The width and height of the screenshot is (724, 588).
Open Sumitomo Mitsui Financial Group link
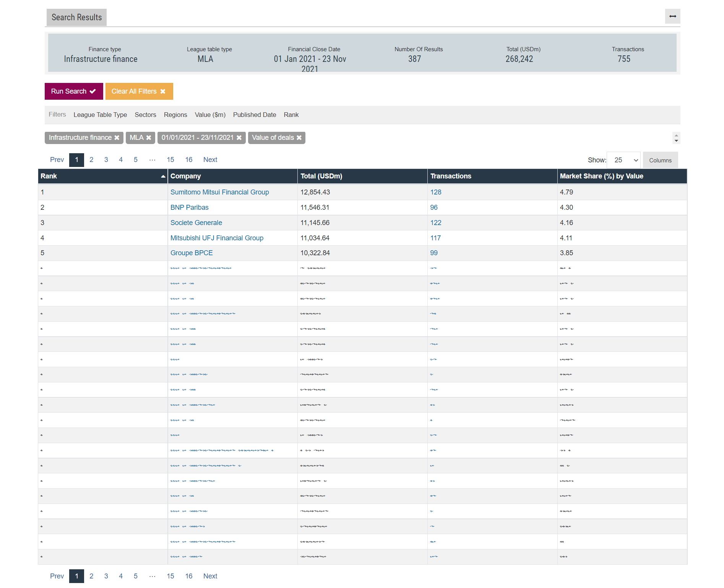pyautogui.click(x=219, y=192)
